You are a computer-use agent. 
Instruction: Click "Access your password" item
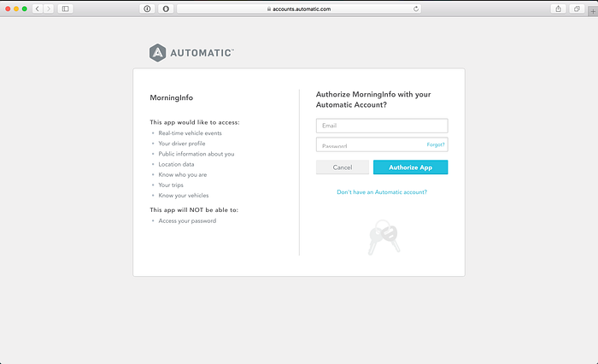[x=187, y=221]
